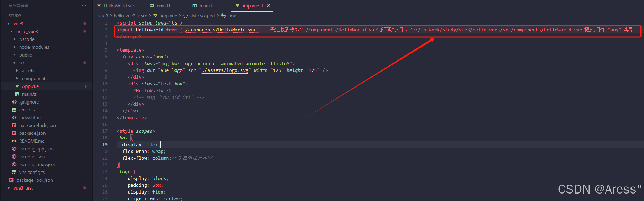
Task: Collapse the vue3 root folder
Action: click(x=9, y=23)
